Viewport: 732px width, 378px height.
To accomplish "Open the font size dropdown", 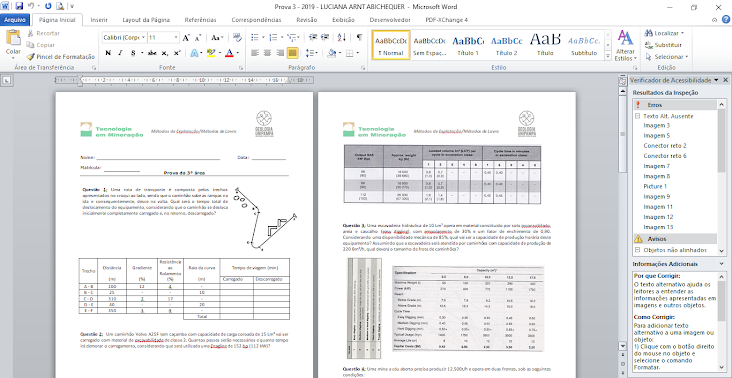I will [176, 37].
